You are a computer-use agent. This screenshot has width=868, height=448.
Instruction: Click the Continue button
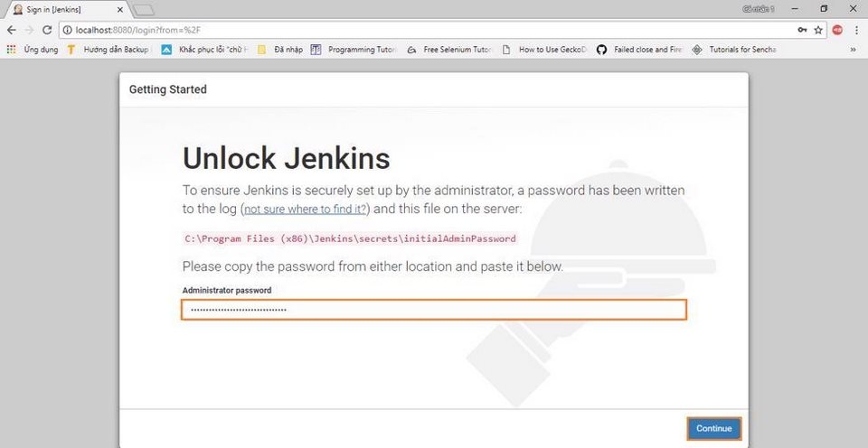[713, 429]
